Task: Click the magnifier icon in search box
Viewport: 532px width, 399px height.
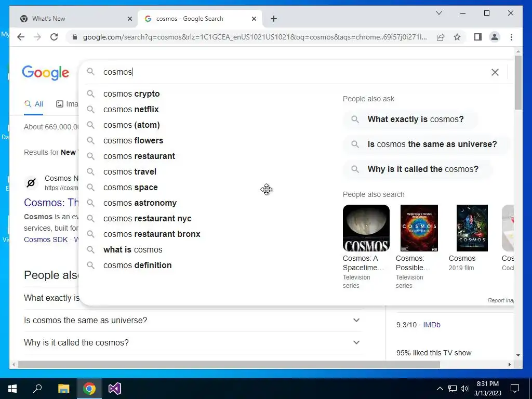Action: click(x=90, y=72)
